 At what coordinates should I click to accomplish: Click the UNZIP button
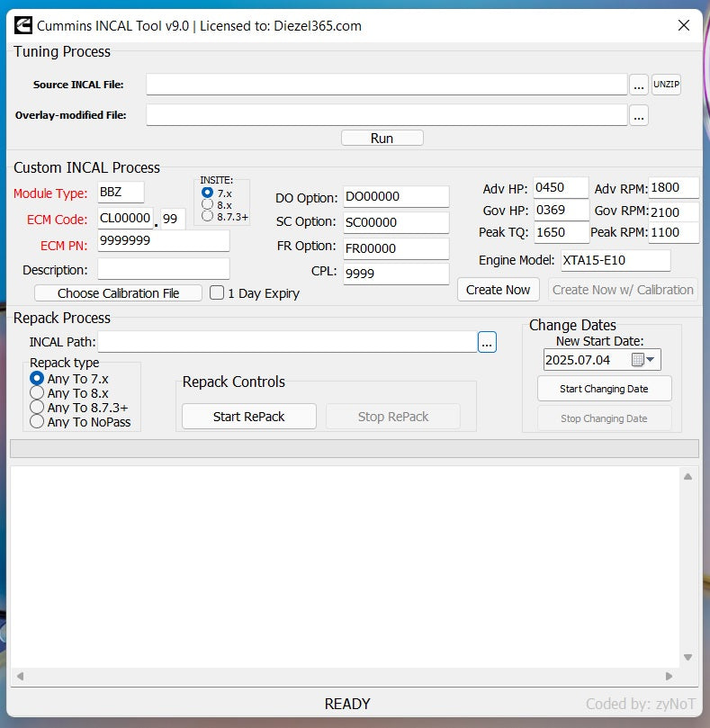click(x=666, y=85)
